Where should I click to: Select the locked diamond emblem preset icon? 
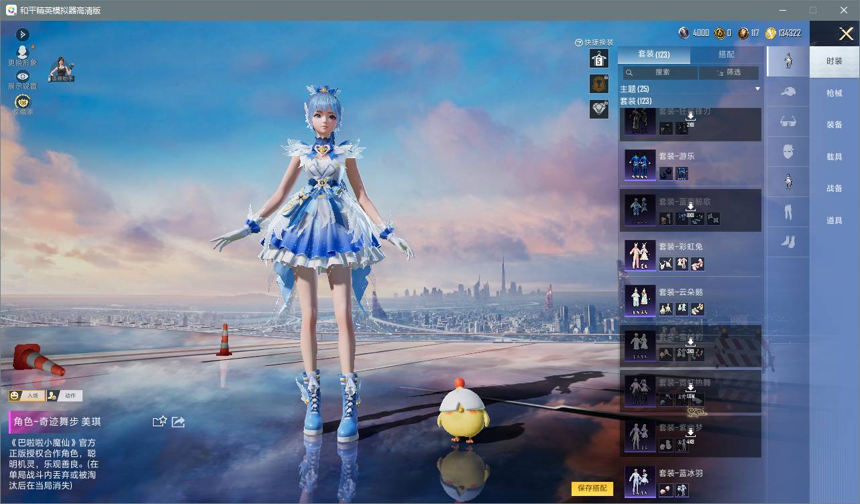pyautogui.click(x=599, y=109)
